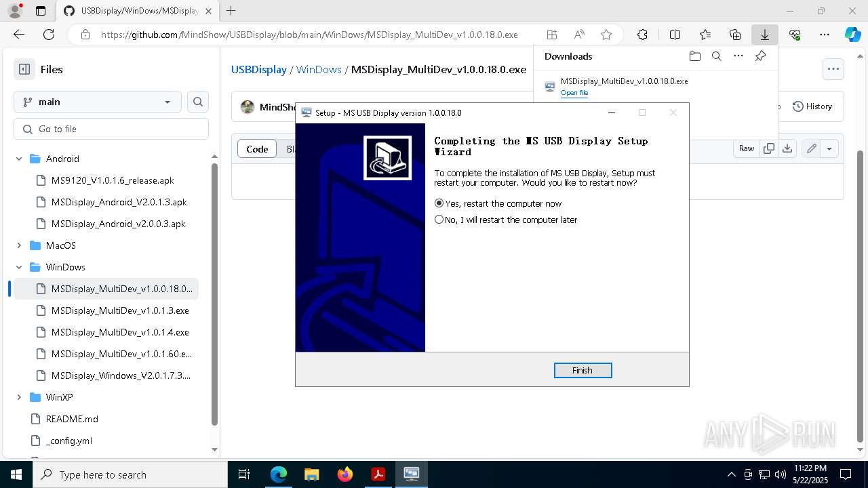Open Adobe Acrobat from taskbar
This screenshot has height=488, width=868.
point(378,474)
